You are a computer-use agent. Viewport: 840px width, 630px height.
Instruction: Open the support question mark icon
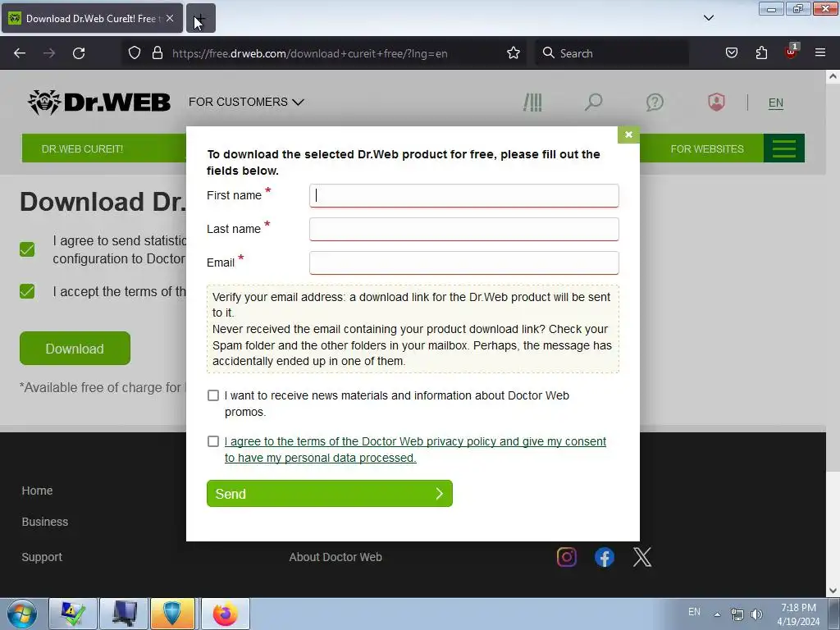(655, 102)
